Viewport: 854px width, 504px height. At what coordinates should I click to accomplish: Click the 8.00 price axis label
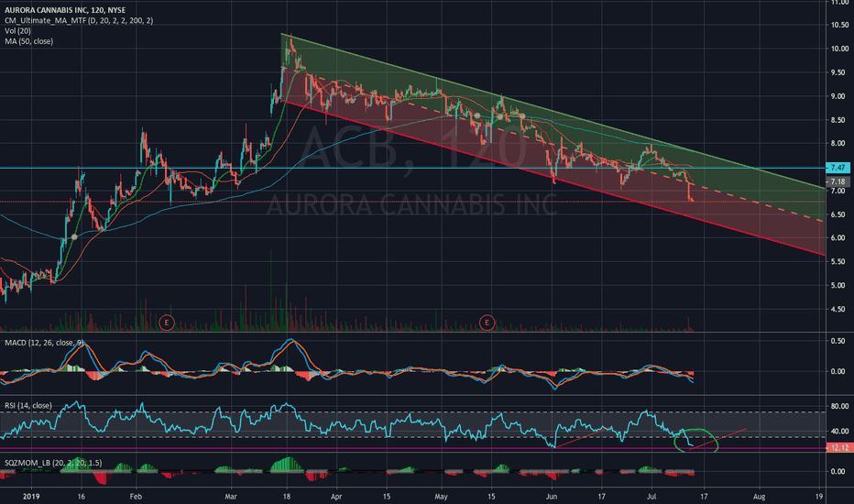840,143
